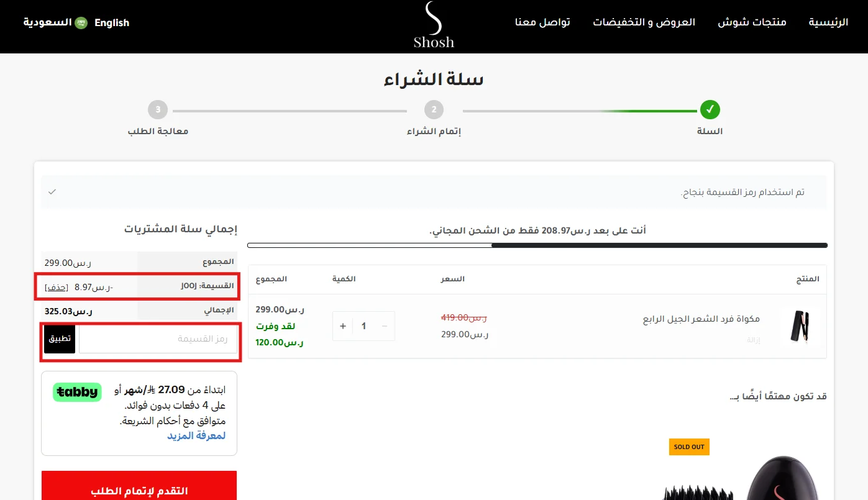This screenshot has width=868, height=500.
Task: Click the إتمام الشراء step label
Action: [434, 132]
